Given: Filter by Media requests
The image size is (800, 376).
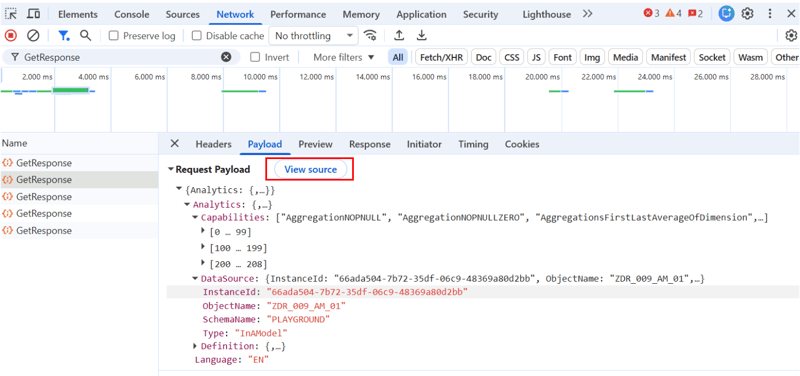Looking at the screenshot, I should pyautogui.click(x=626, y=57).
